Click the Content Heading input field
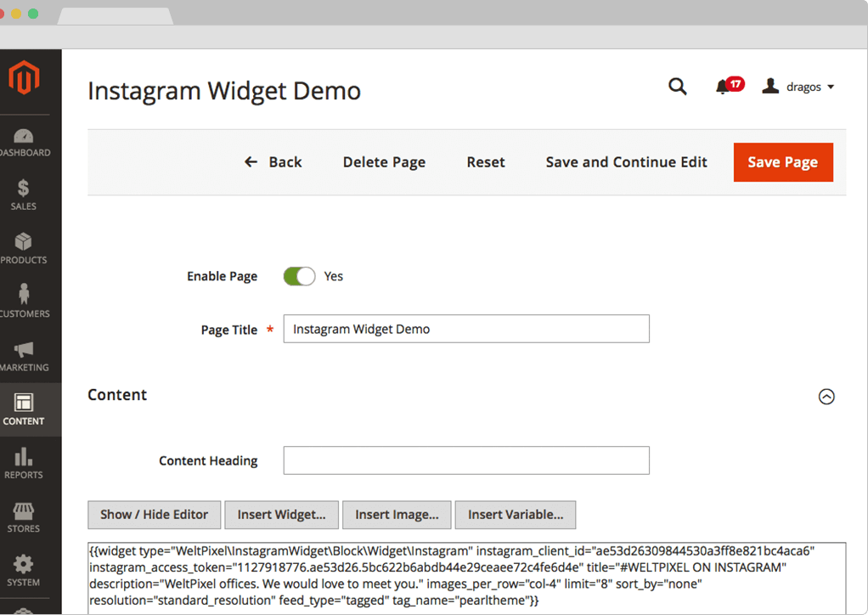This screenshot has width=868, height=615. tap(465, 460)
